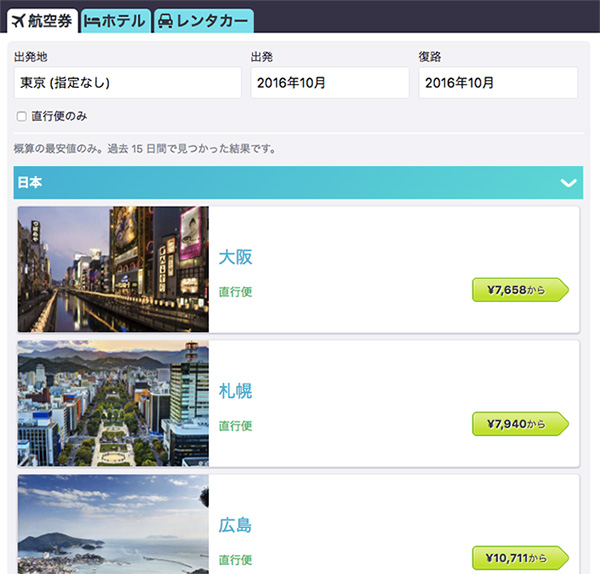Open the 出発 date field 2016年10月

329,83
